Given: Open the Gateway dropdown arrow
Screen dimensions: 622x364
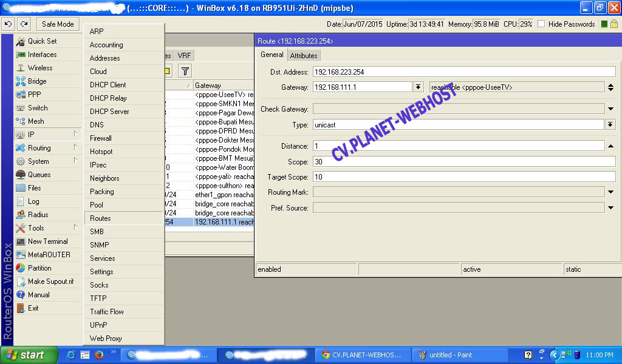Looking at the screenshot, I should coord(418,87).
